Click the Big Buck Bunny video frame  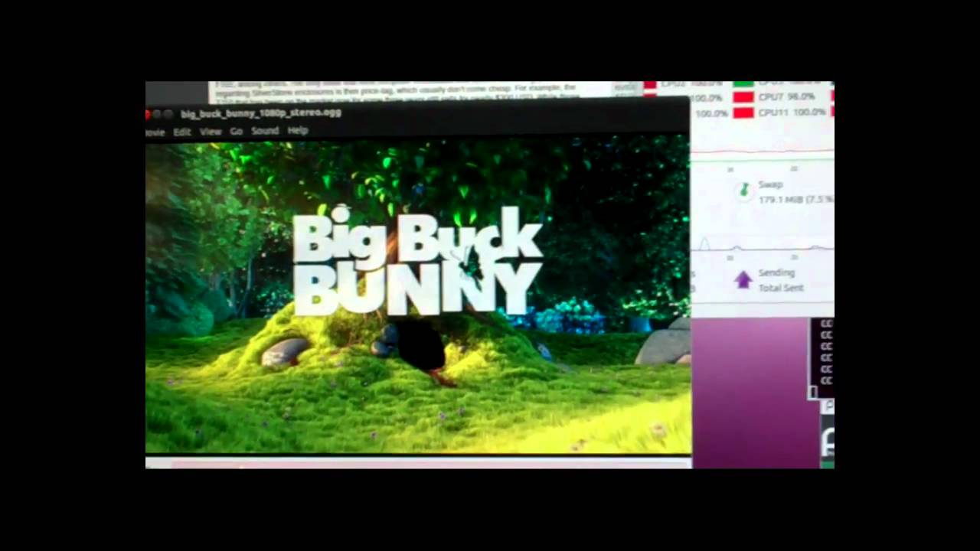[x=418, y=295]
